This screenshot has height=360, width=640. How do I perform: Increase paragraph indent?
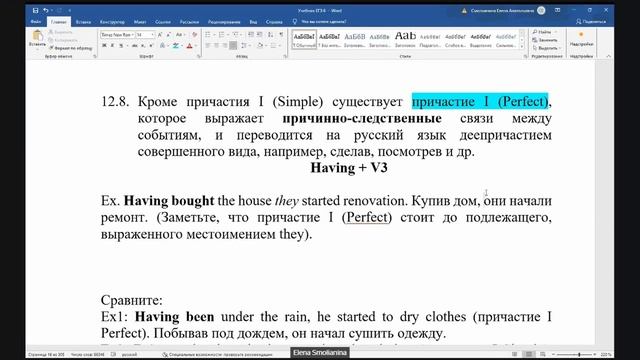[260, 35]
